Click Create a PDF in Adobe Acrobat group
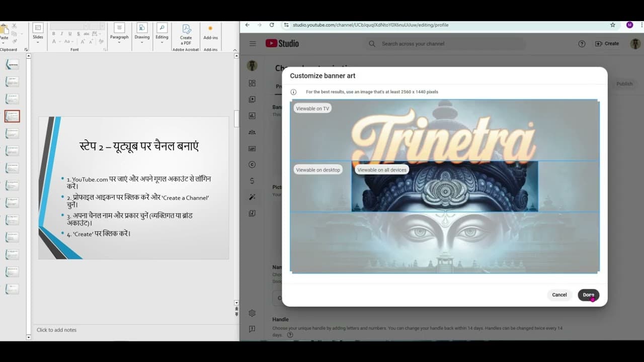Image resolution: width=644 pixels, height=362 pixels. pyautogui.click(x=186, y=34)
